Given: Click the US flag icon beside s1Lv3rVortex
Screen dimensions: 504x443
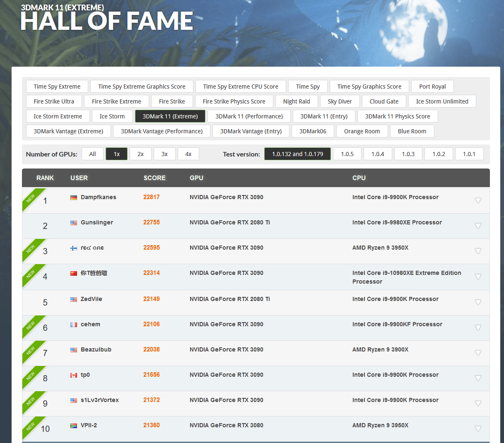Looking at the screenshot, I should pyautogui.click(x=74, y=400).
